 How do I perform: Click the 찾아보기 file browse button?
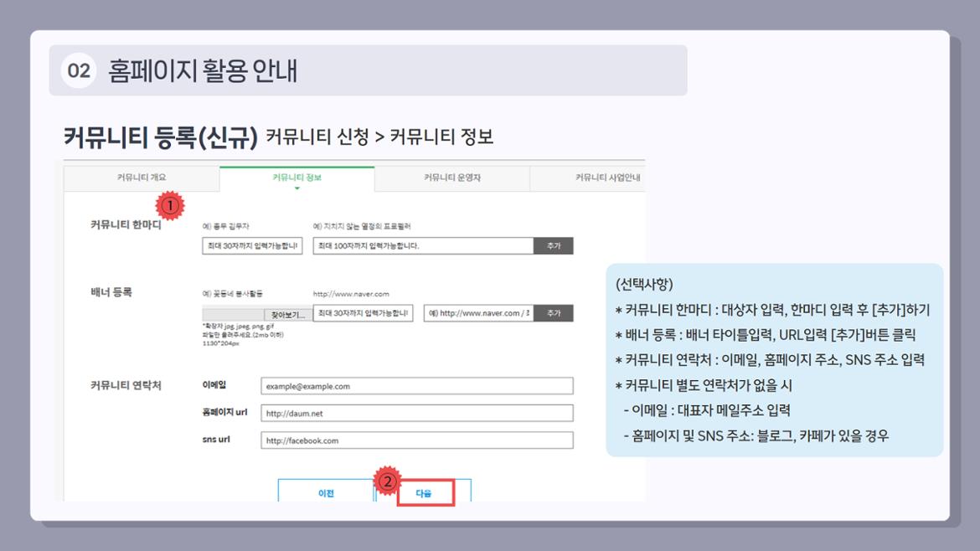coord(287,313)
